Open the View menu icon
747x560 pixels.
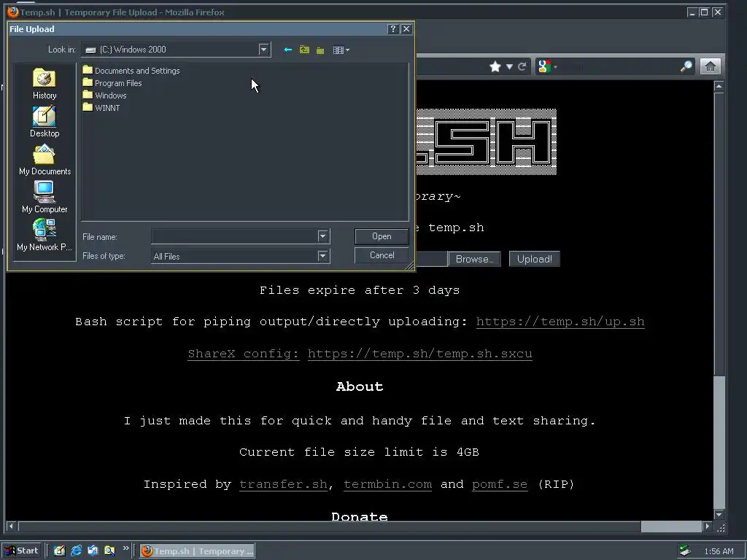341,50
